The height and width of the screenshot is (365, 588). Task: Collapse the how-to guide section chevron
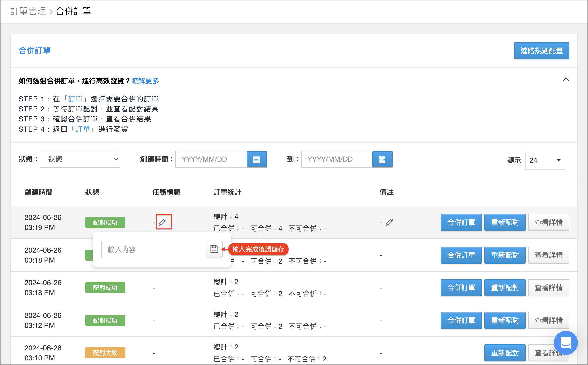click(x=566, y=80)
